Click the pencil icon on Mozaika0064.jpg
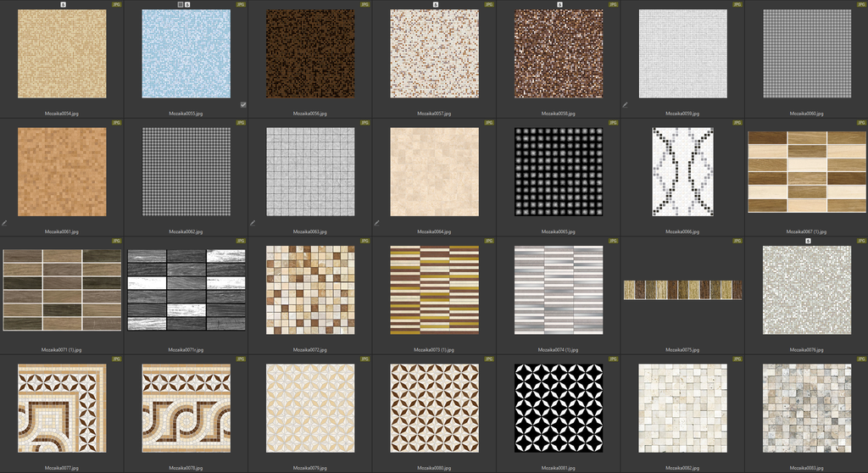868x473 pixels. [x=377, y=223]
